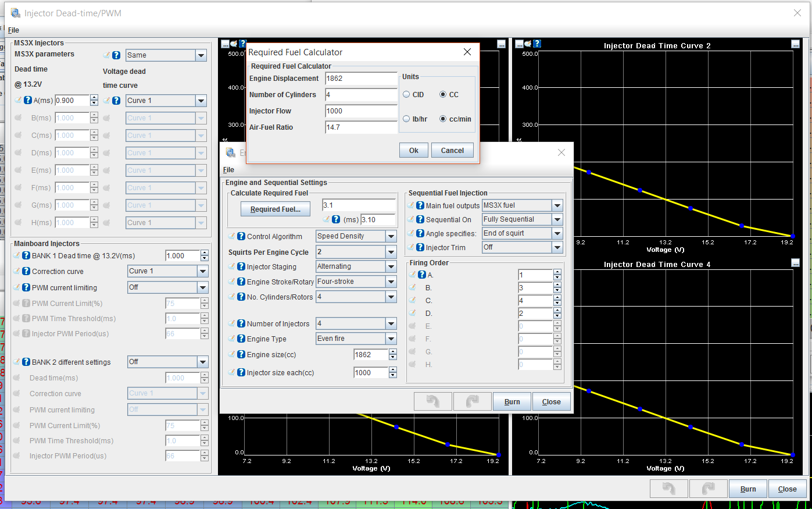812x509 pixels.
Task: Open help for PWM current limiting
Action: pyautogui.click(x=26, y=287)
